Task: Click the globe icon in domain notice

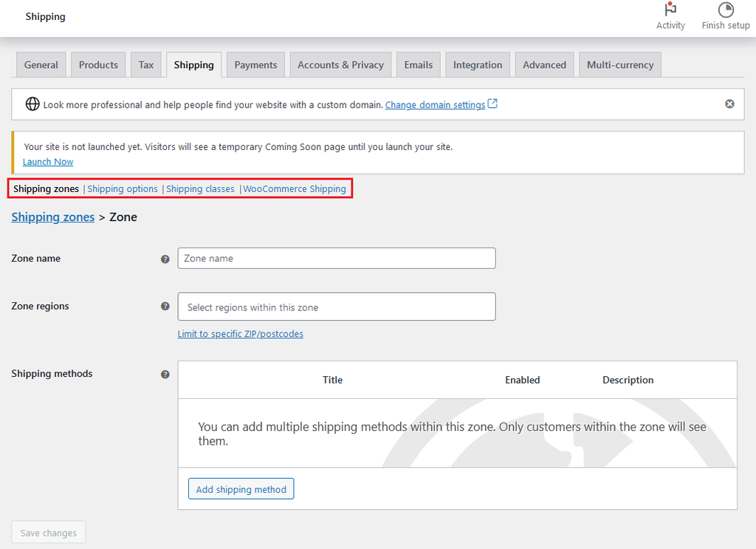Action: [32, 104]
